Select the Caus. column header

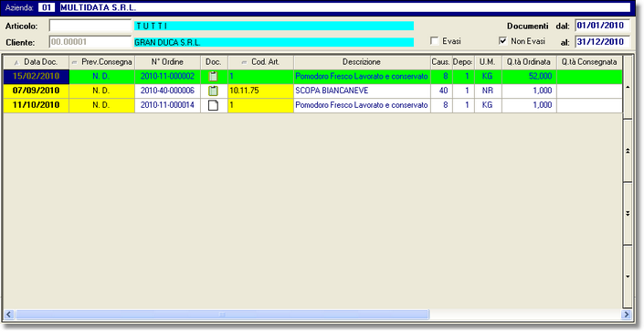pos(441,62)
